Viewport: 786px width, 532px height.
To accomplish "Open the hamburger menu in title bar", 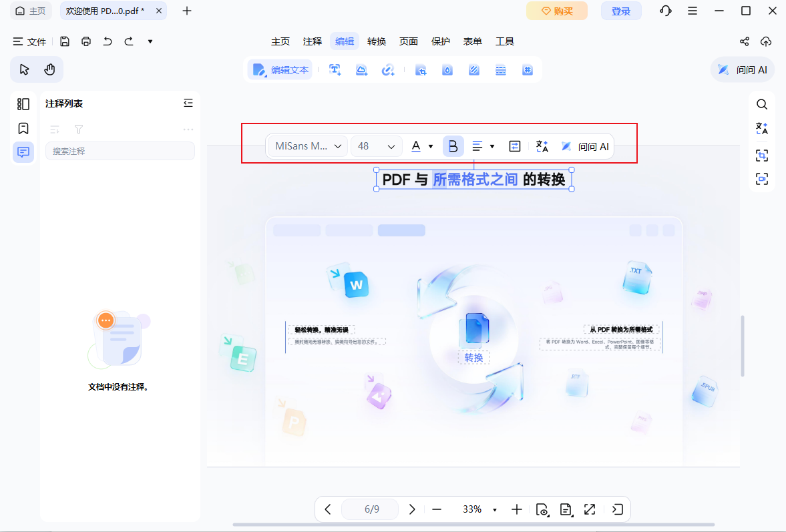I will click(x=693, y=11).
